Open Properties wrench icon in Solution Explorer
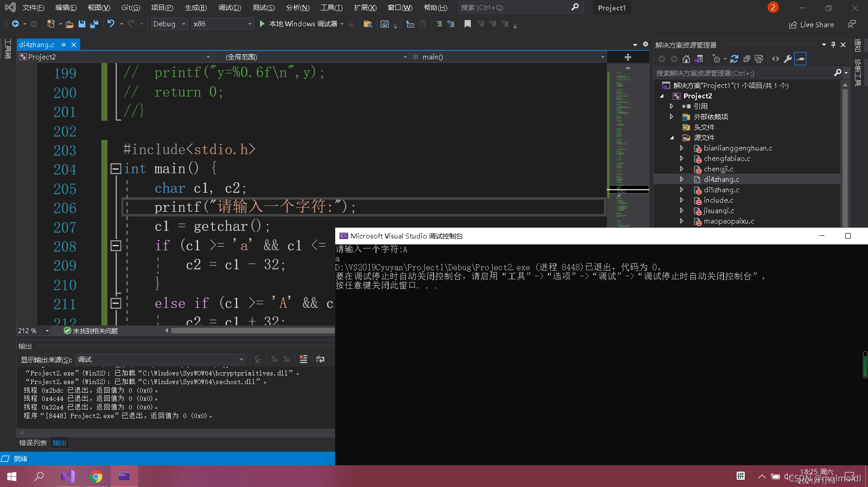 point(788,59)
